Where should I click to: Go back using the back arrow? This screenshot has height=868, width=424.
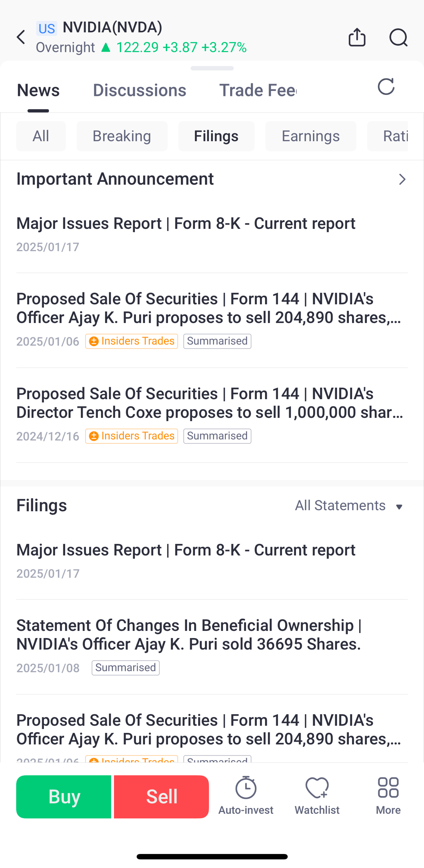21,37
